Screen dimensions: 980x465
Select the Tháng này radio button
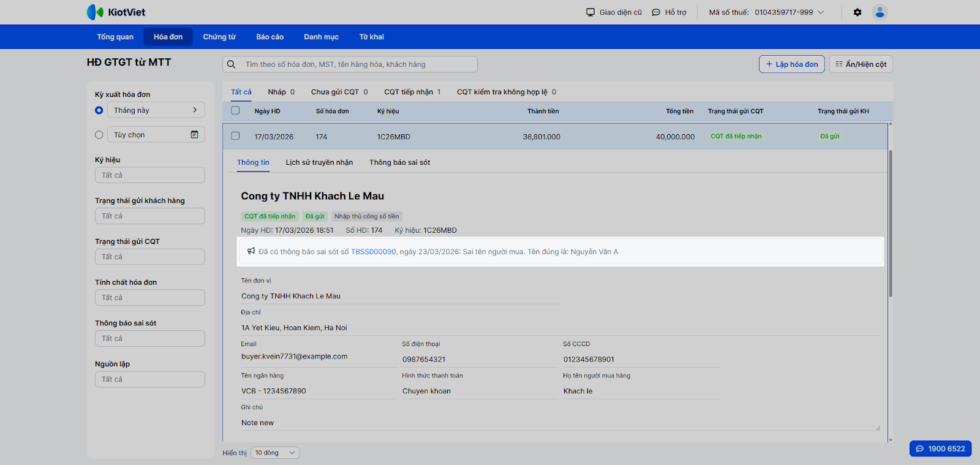click(x=99, y=110)
